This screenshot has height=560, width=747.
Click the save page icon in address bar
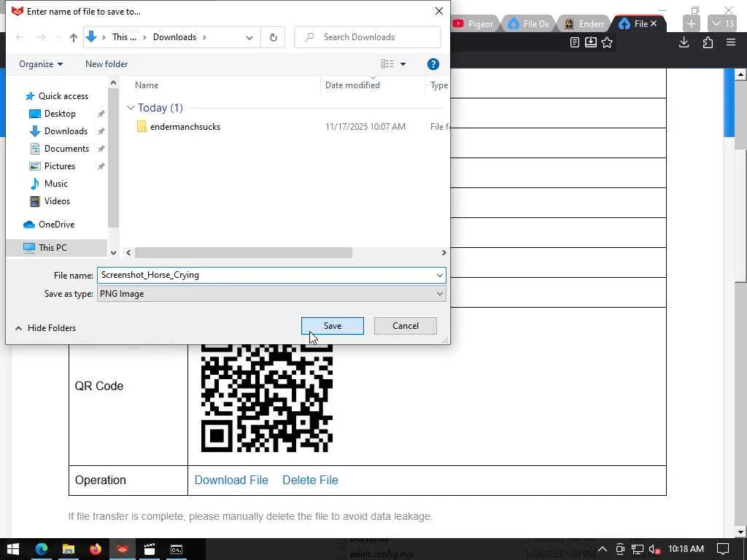[x=591, y=42]
